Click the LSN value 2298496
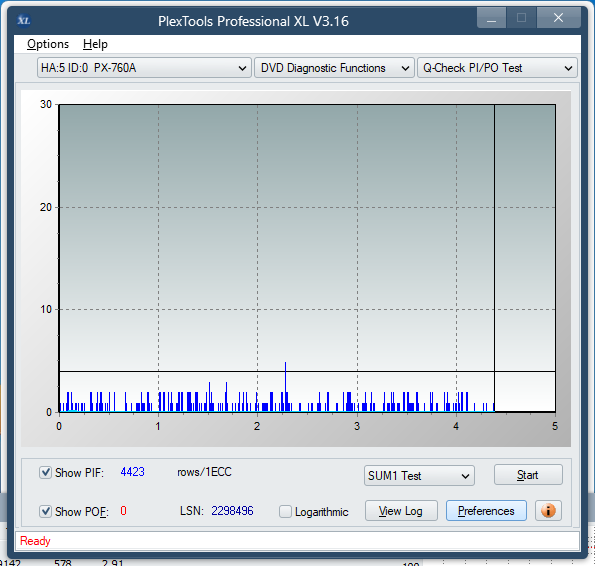 pyautogui.click(x=232, y=511)
